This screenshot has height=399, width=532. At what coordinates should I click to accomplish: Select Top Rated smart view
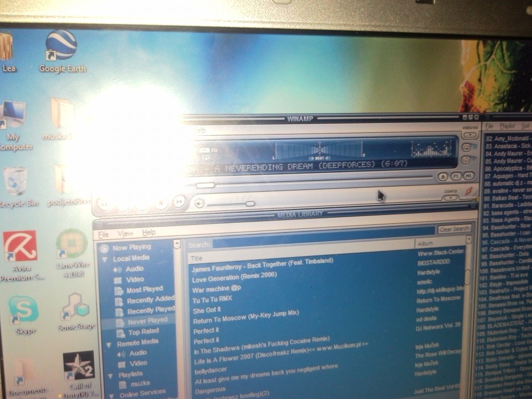tap(143, 331)
